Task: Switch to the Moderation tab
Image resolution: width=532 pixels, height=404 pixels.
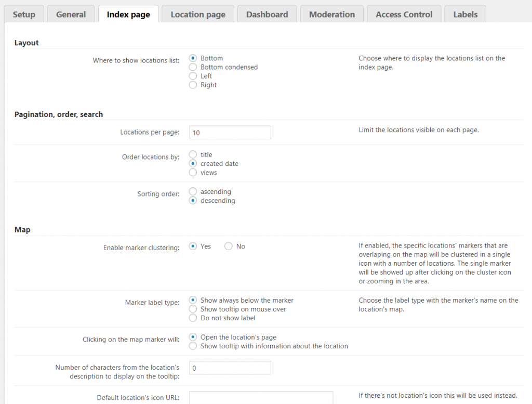Action: [x=331, y=14]
